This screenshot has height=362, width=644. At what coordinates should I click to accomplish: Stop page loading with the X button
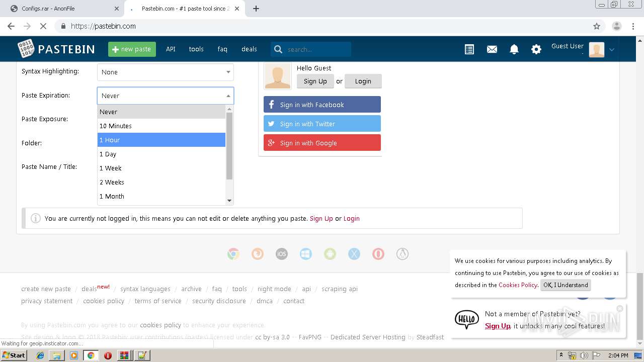pos(43,26)
